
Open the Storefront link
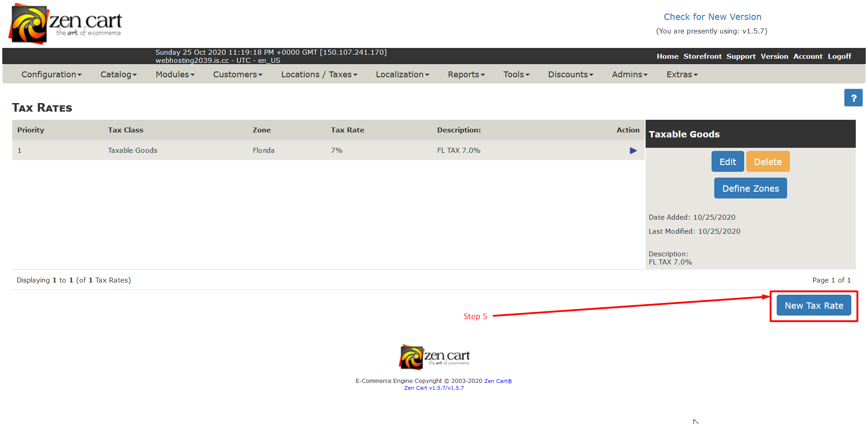tap(703, 57)
